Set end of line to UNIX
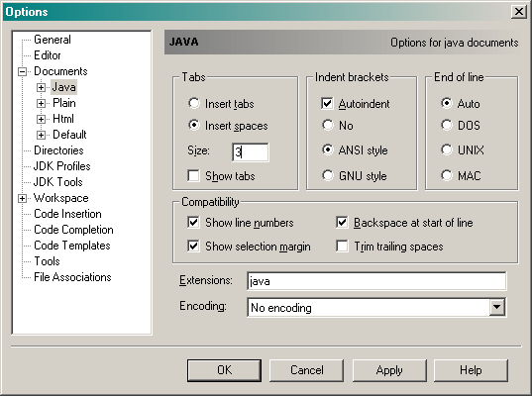 (447, 149)
